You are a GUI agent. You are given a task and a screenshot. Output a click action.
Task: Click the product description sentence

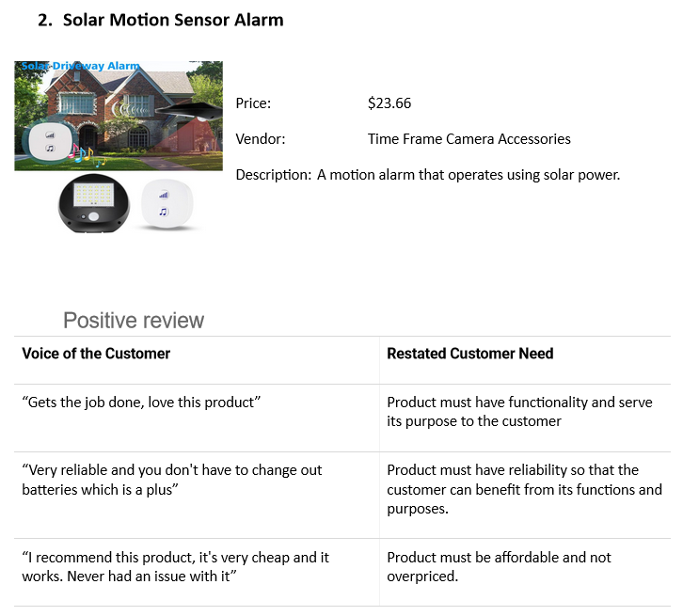click(x=468, y=175)
